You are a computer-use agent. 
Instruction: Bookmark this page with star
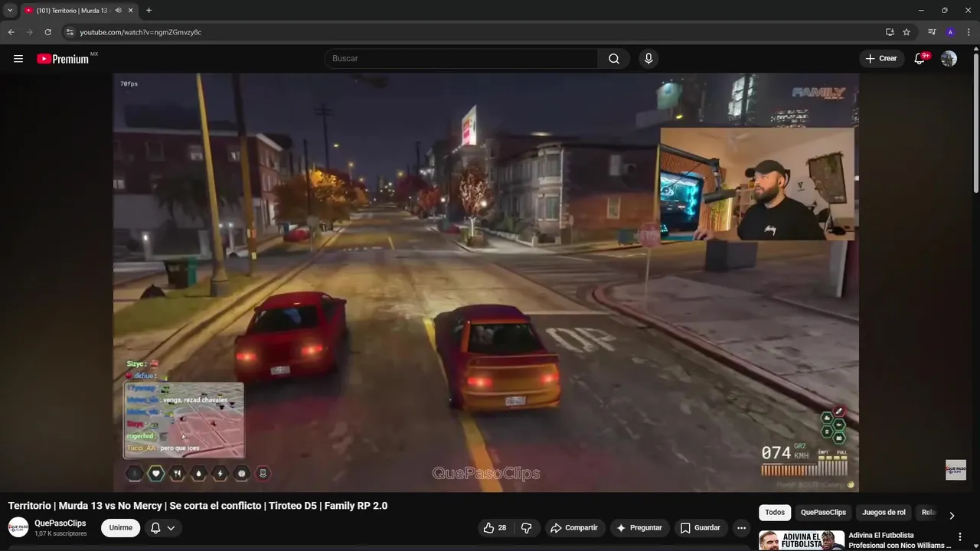click(906, 32)
